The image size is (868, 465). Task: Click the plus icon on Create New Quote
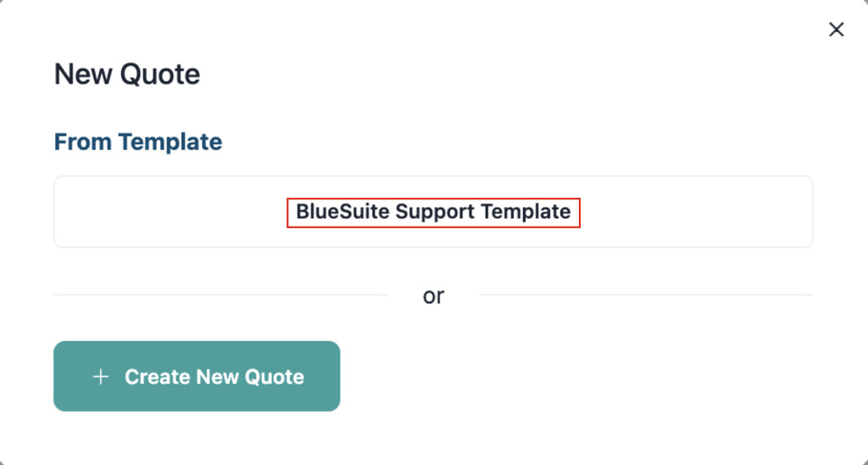[100, 377]
